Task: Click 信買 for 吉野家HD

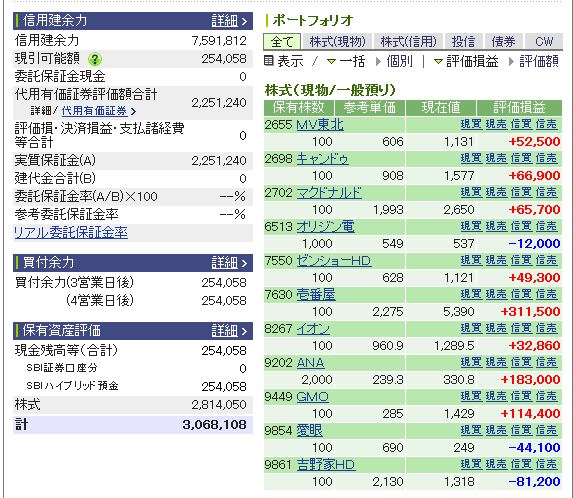Action: click(x=521, y=464)
